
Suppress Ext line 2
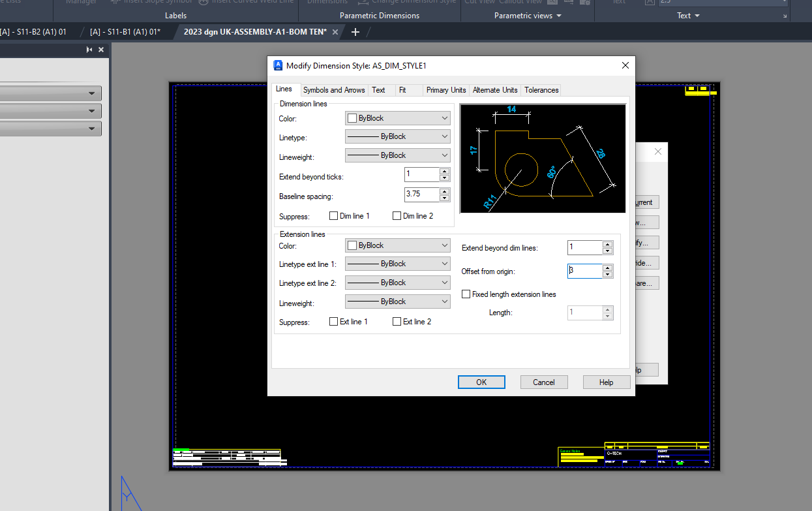coord(397,321)
